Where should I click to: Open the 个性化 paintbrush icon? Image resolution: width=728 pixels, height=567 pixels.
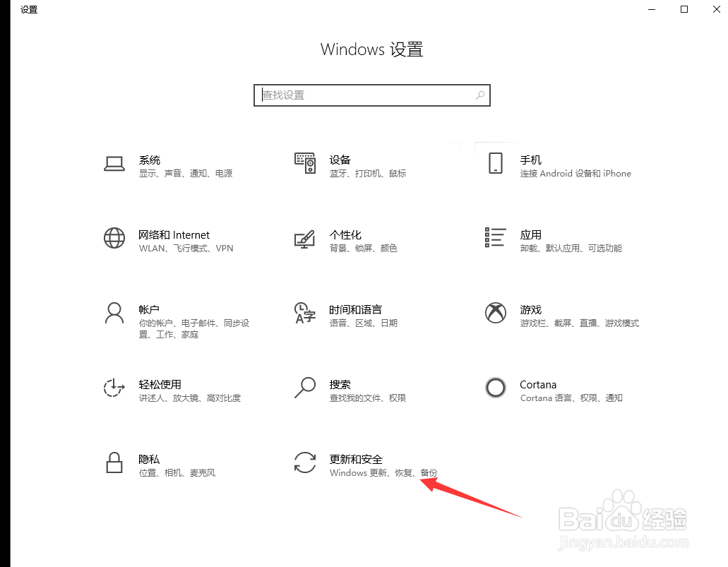[305, 239]
